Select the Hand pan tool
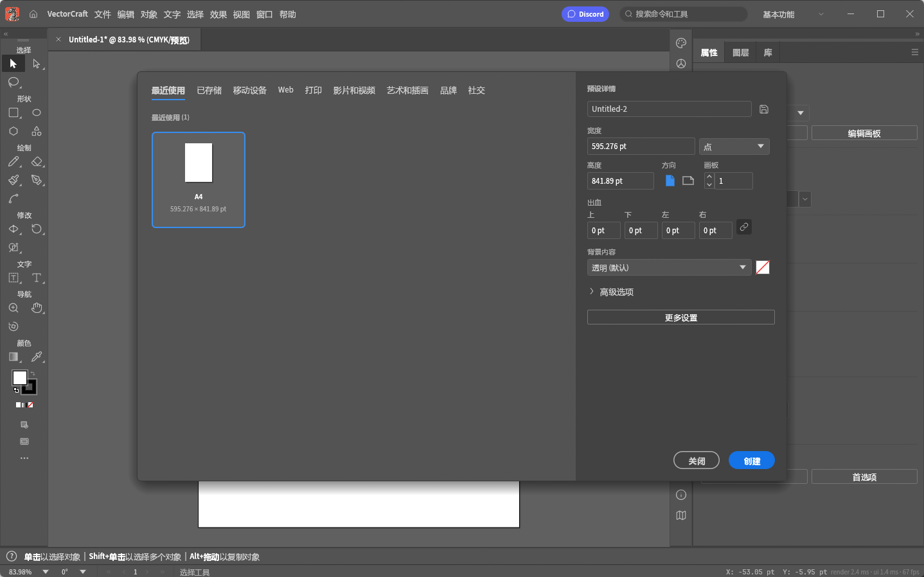 pyautogui.click(x=37, y=308)
